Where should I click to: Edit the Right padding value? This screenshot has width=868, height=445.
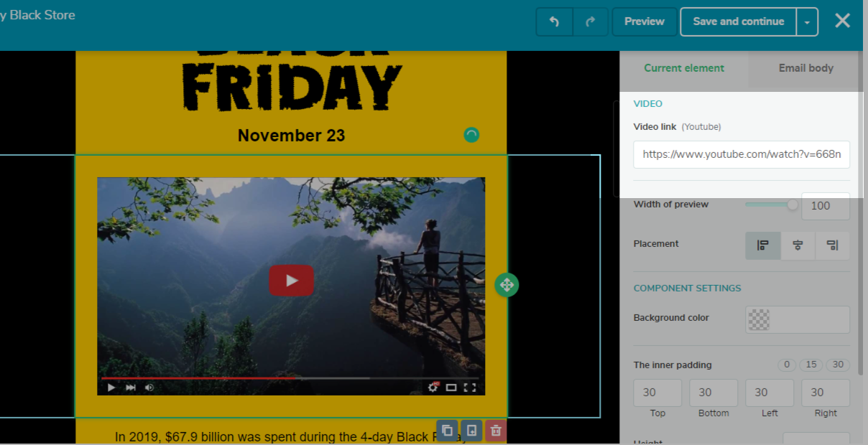point(826,393)
